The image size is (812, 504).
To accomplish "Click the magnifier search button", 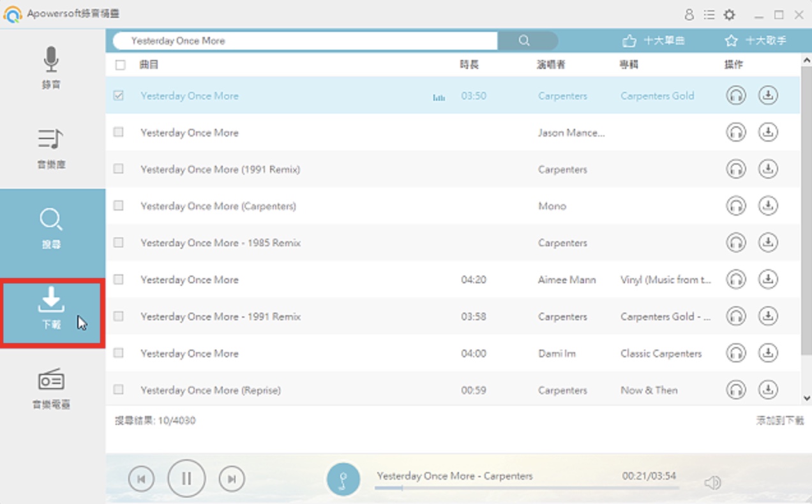I will coord(524,41).
